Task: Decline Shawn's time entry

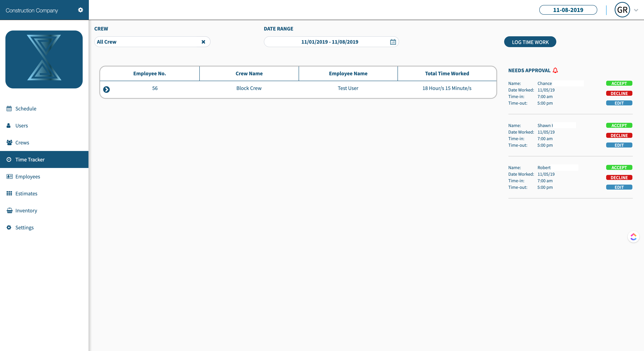Action: pos(619,135)
